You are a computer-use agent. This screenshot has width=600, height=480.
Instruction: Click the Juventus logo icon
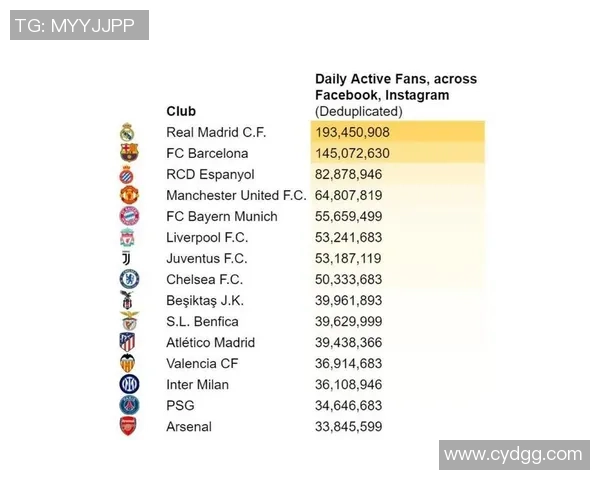pos(128,258)
